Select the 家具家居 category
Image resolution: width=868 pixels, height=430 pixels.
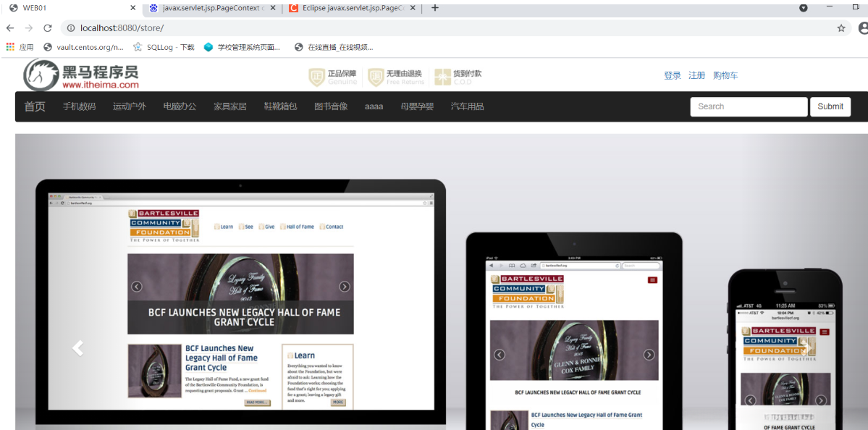(x=230, y=106)
